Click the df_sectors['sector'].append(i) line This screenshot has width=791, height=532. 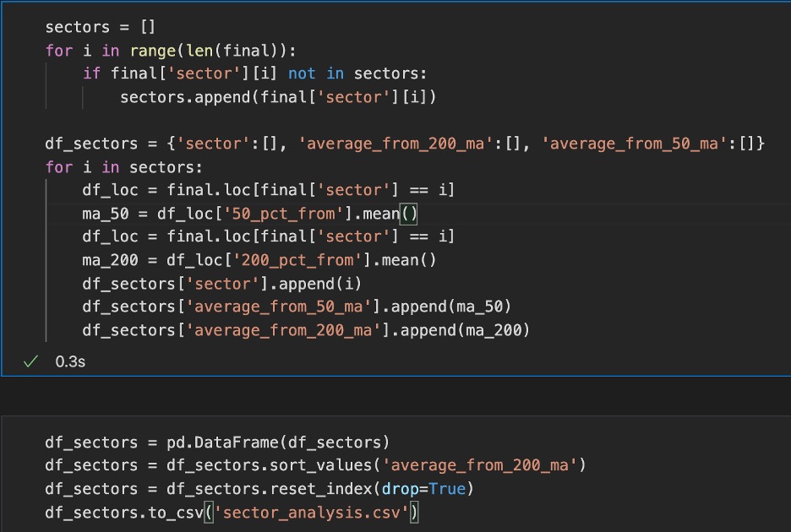222,284
